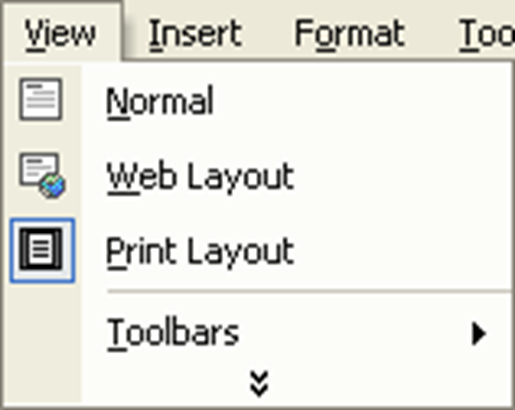Click the Web Layout page-and-globe icon
The width and height of the screenshot is (515, 410).
[x=42, y=175]
